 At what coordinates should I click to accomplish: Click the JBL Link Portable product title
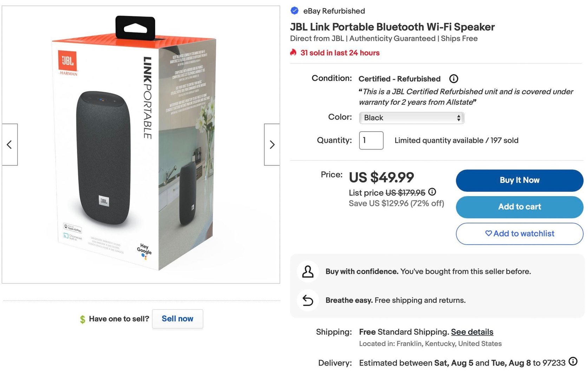tap(392, 27)
